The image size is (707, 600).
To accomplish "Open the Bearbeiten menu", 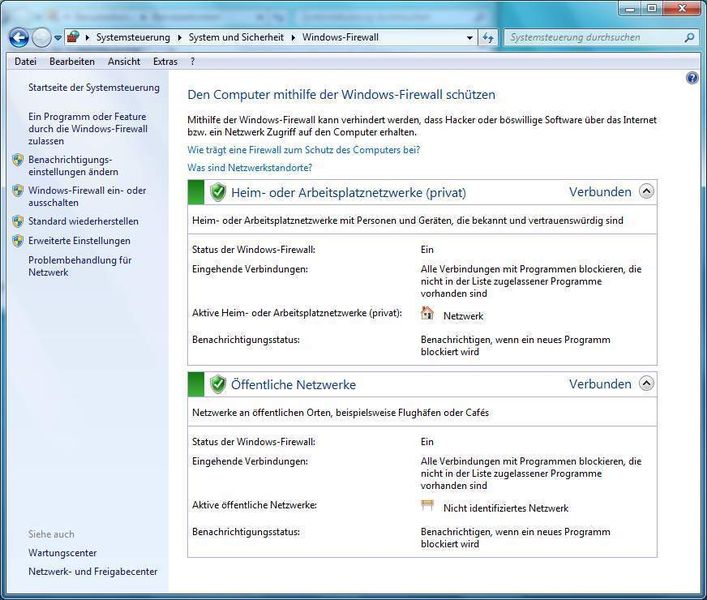I will pos(72,62).
